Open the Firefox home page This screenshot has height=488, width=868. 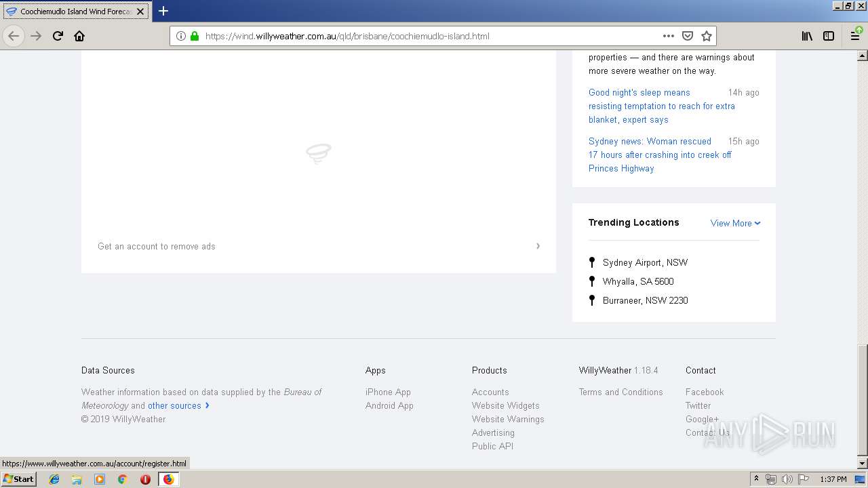[79, 36]
